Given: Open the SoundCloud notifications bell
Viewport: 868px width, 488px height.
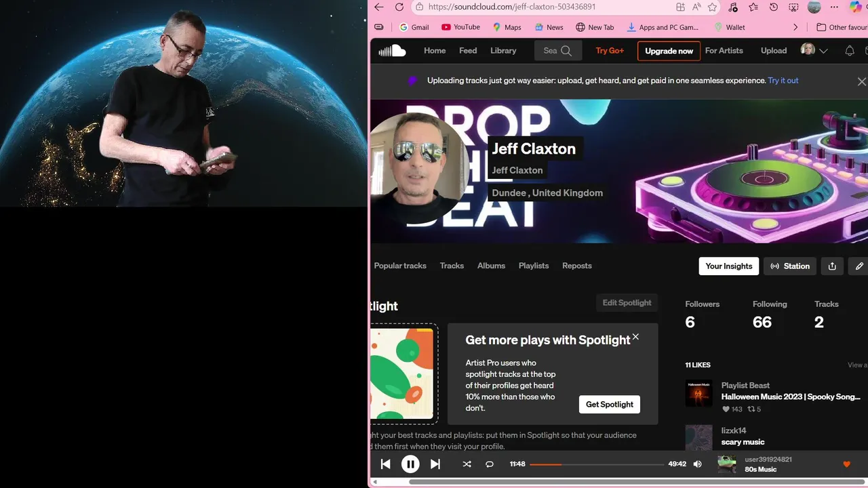Looking at the screenshot, I should pyautogui.click(x=850, y=51).
